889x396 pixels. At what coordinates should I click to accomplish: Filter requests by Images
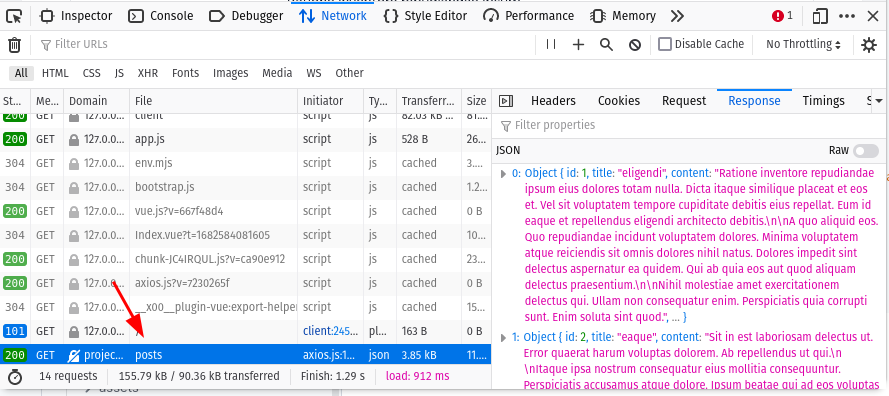[x=231, y=73]
